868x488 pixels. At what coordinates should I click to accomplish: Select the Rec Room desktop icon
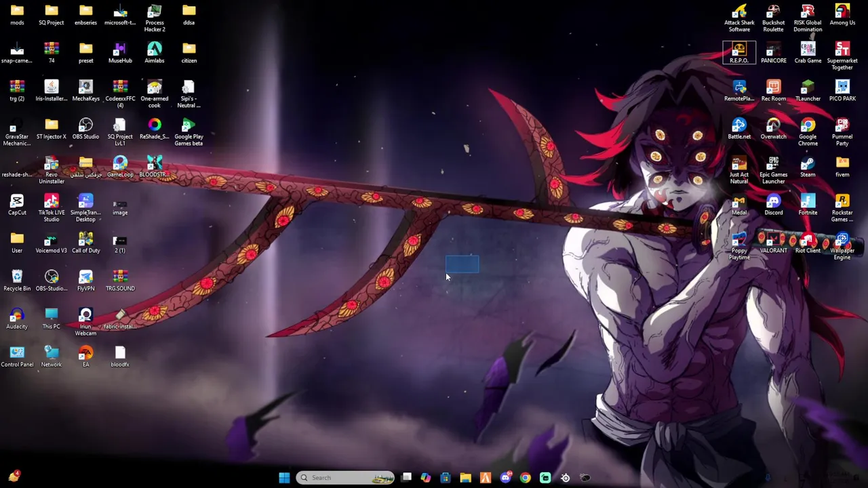(x=773, y=90)
